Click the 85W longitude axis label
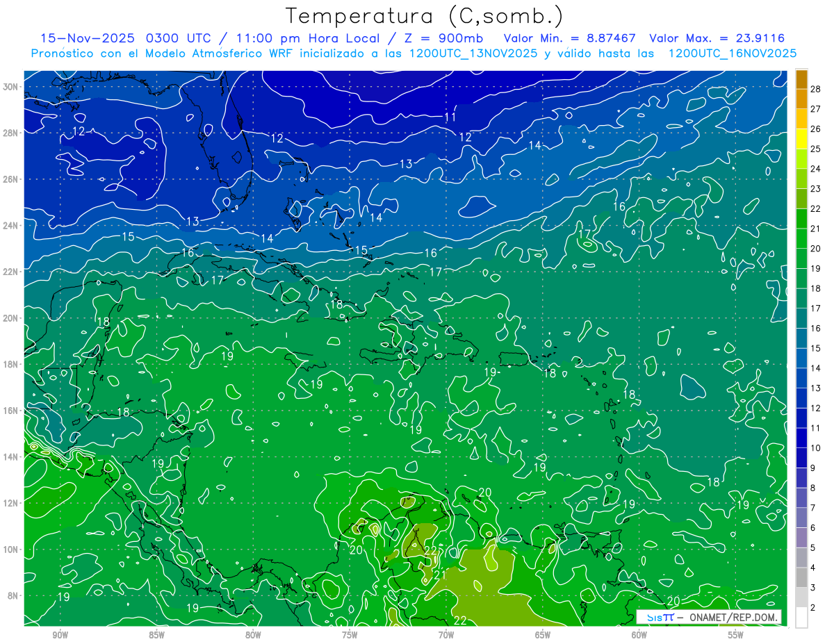834x644 pixels. 157,635
